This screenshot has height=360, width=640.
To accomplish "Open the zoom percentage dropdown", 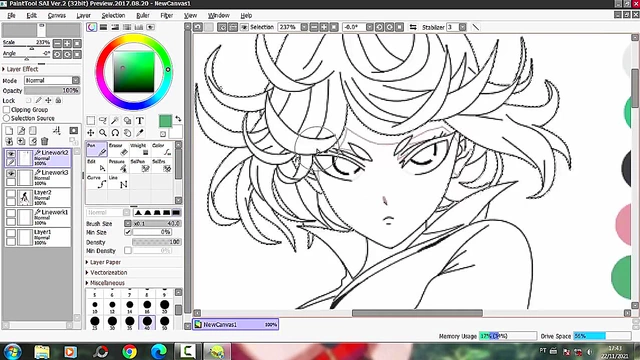I will pyautogui.click(x=304, y=27).
